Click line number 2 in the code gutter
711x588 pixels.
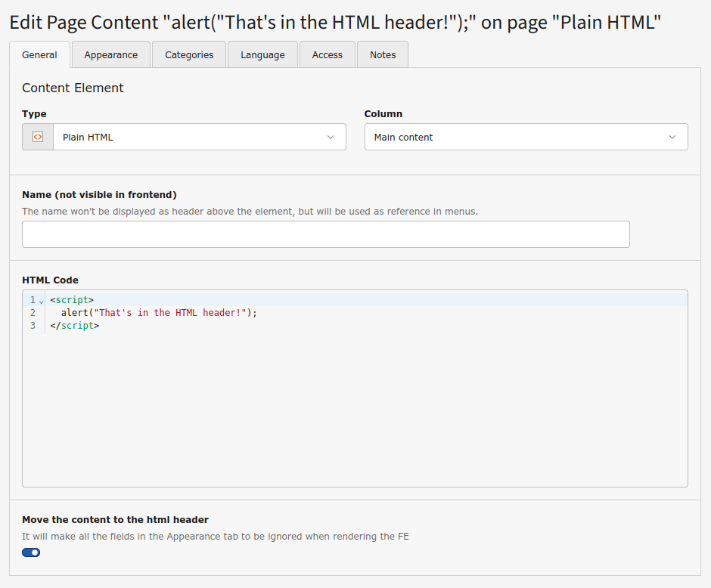(33, 312)
